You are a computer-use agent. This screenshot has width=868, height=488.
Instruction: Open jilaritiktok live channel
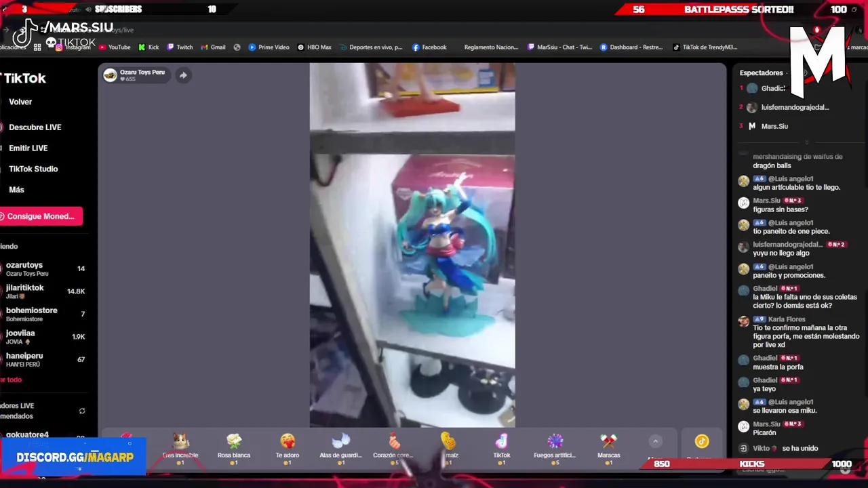[45, 291]
